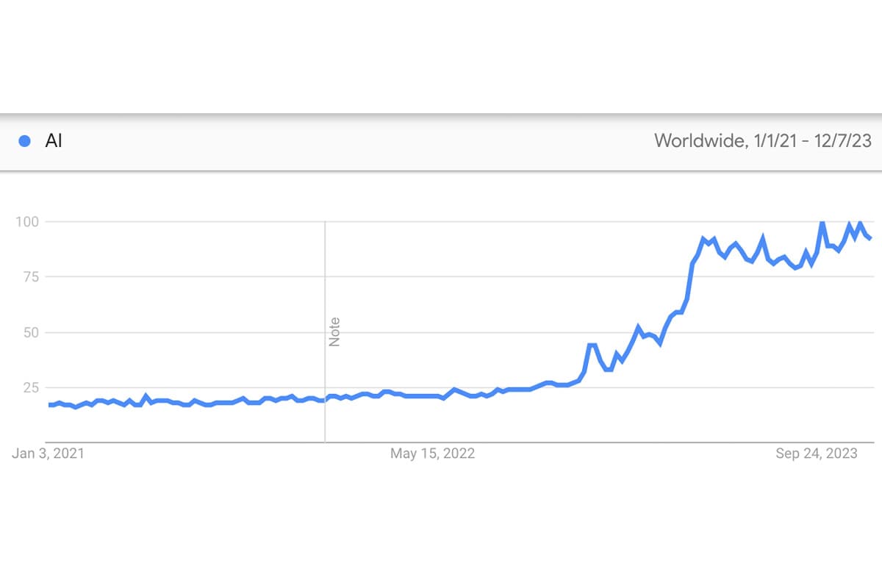
Task: Click the Worldwide date range text
Action: 762,141
